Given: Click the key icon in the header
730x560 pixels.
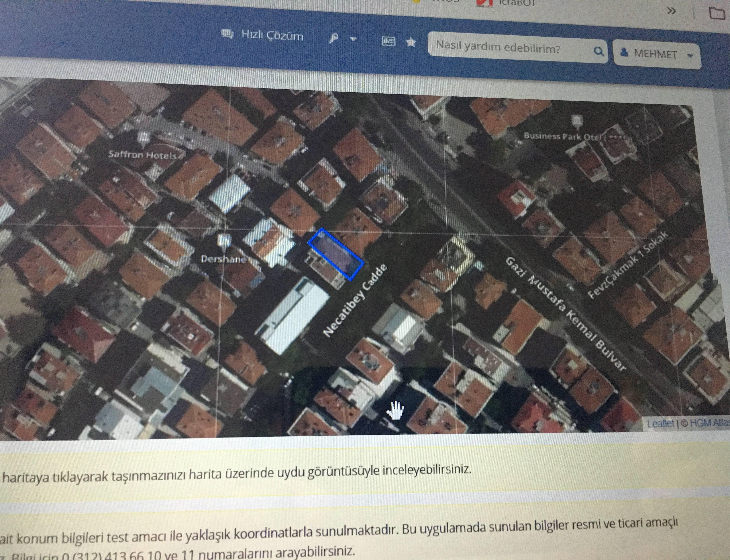Looking at the screenshot, I should 333,39.
